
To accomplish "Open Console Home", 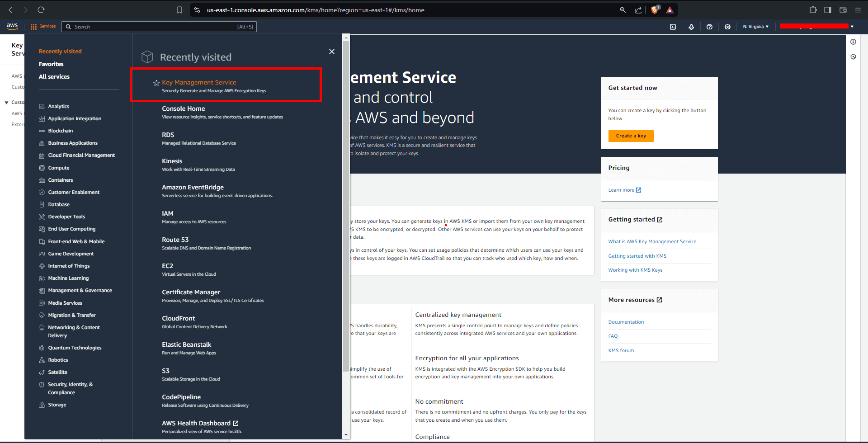I will [184, 109].
